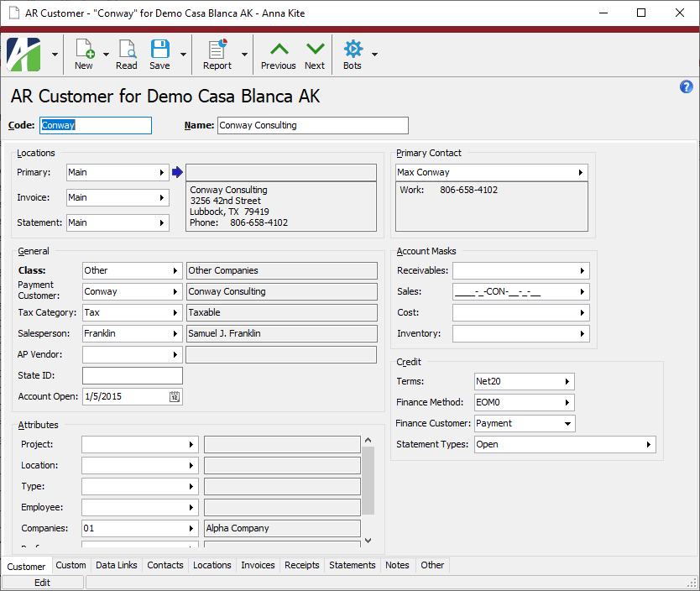Click the New record toolbar icon
This screenshot has width=700, height=591.
click(x=84, y=54)
